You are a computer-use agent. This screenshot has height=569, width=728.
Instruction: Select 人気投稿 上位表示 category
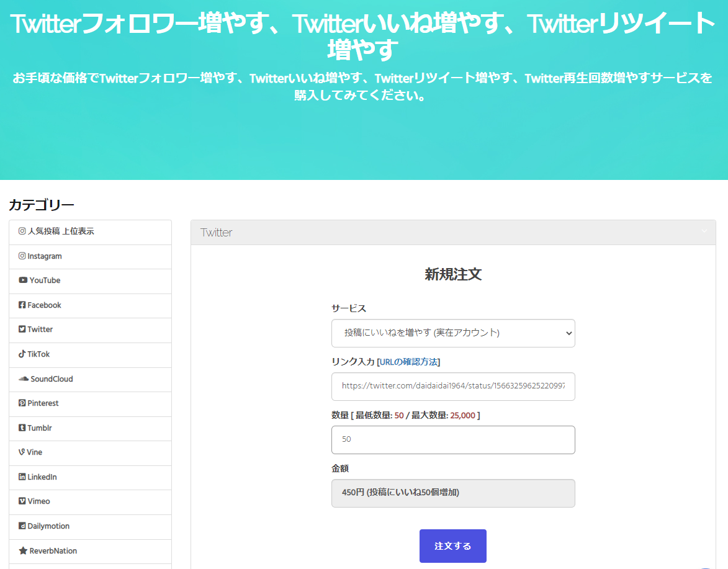(61, 231)
